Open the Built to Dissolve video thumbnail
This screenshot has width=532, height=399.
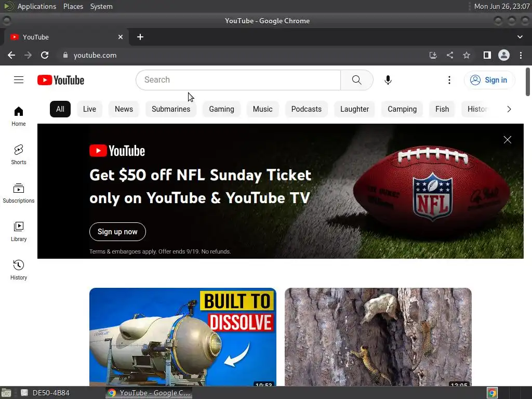[183, 337]
